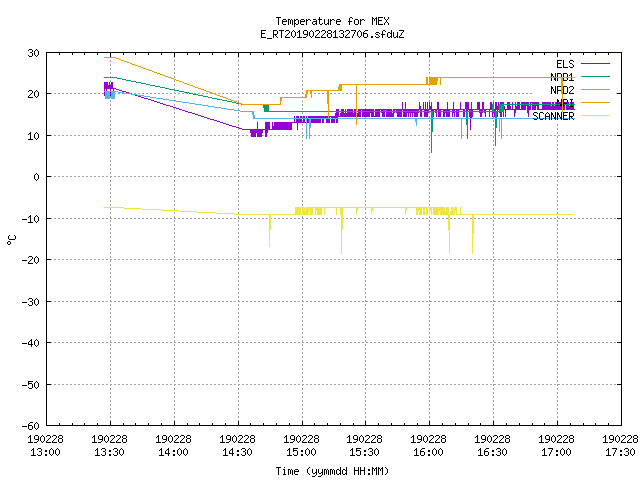Click the x-axis tick label 17:30
The width and height of the screenshot is (640, 480).
coord(620,452)
